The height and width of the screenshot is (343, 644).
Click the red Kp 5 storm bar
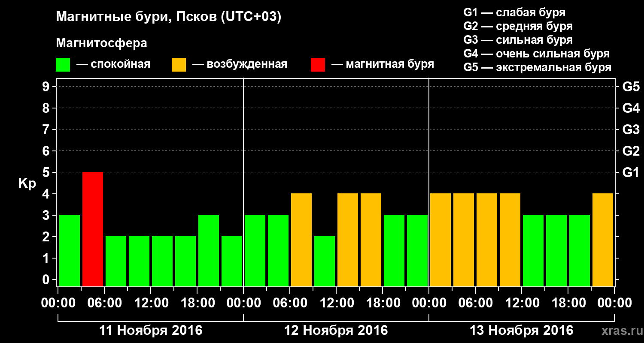coord(93,229)
